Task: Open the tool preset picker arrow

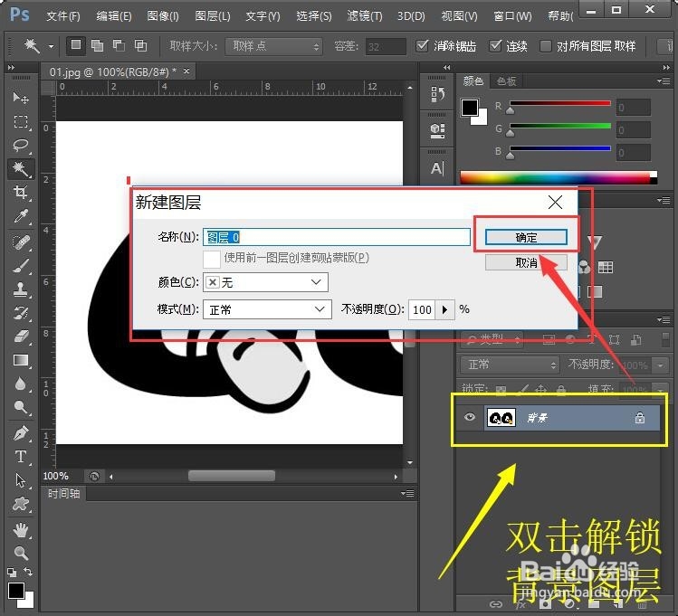Action: [51, 46]
